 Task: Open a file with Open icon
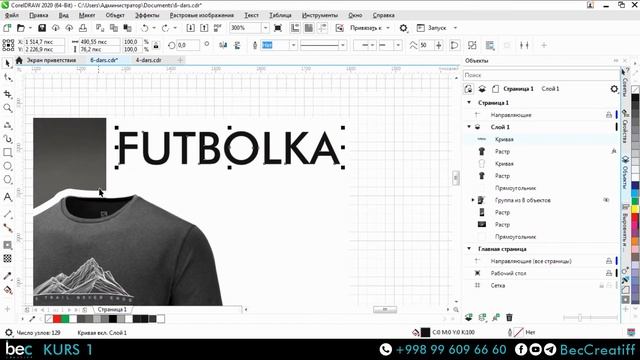pyautogui.click(x=21, y=28)
